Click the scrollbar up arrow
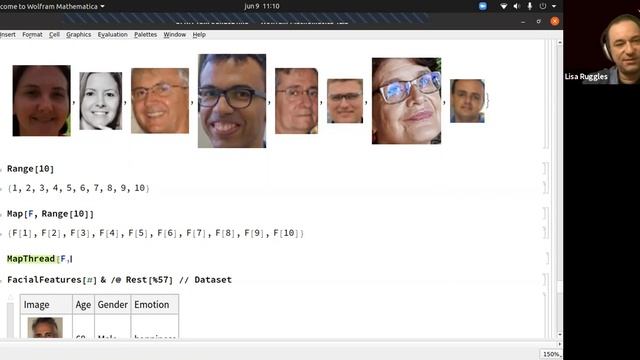Viewport: 640px width, 360px height. (560, 42)
